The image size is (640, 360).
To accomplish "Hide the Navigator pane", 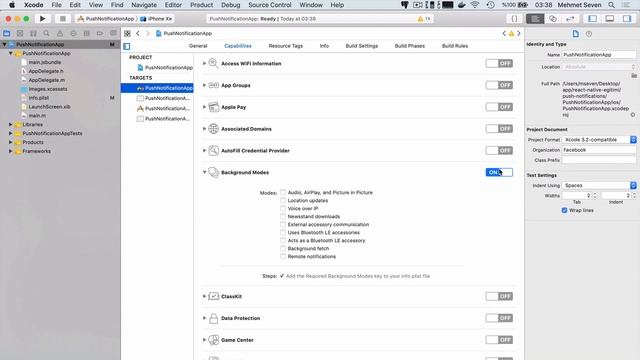I will click(x=592, y=19).
